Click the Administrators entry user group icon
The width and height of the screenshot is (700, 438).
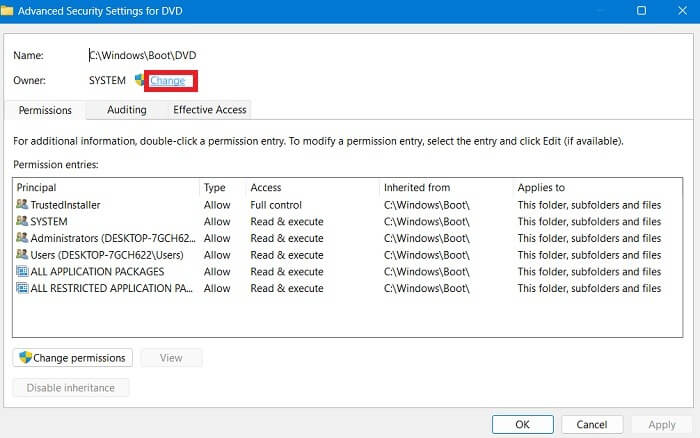coord(22,238)
